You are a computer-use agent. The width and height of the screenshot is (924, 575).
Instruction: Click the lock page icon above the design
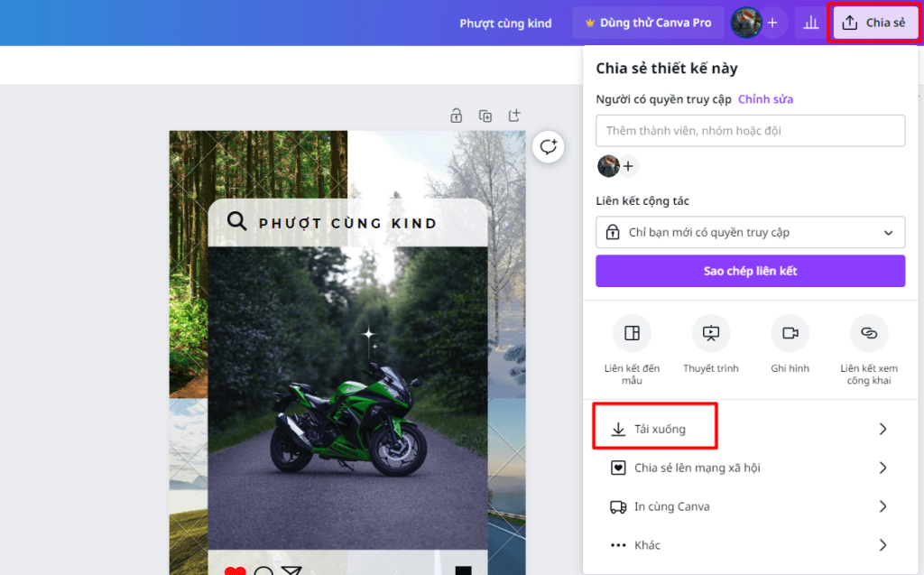tap(456, 115)
